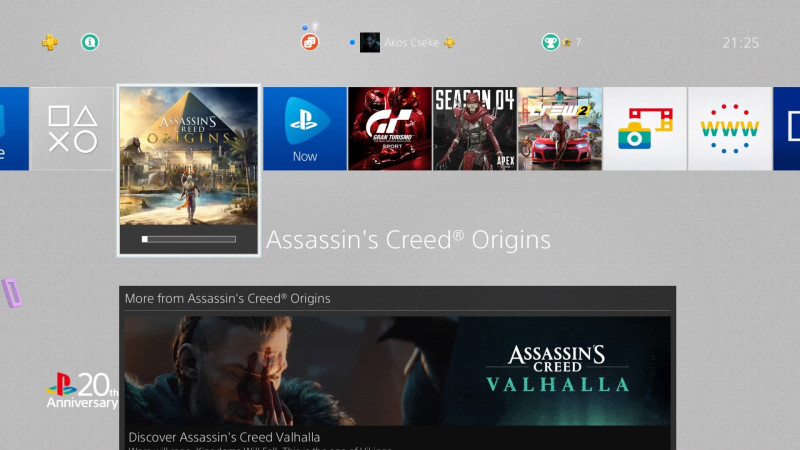Click the More from Assassin's Creed Origins header
Screen dimensions: 800x450
coord(227,298)
